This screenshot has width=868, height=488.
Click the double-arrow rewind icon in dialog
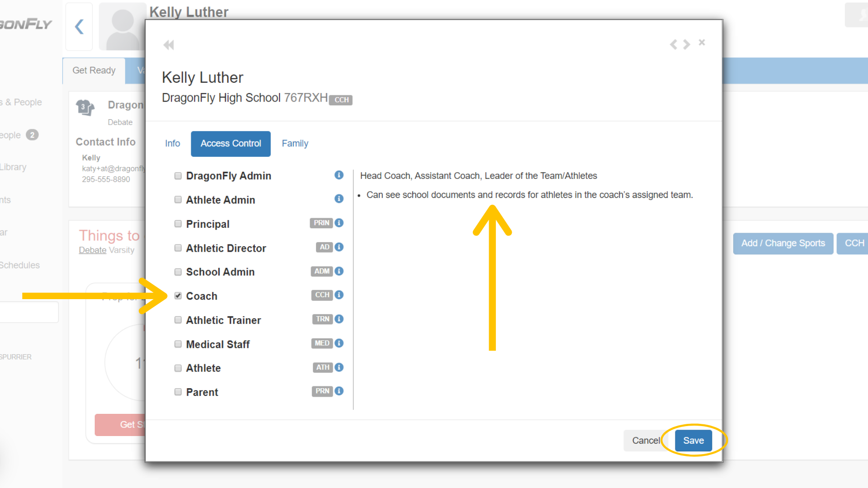169,45
